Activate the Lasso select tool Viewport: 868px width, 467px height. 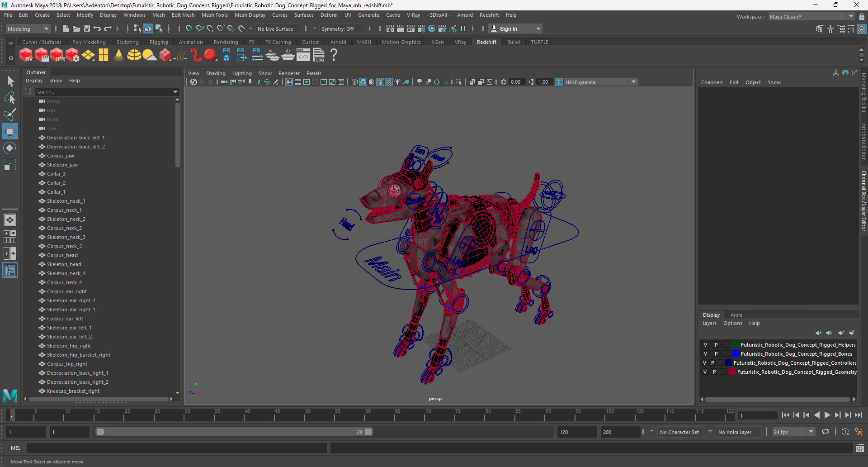point(10,98)
